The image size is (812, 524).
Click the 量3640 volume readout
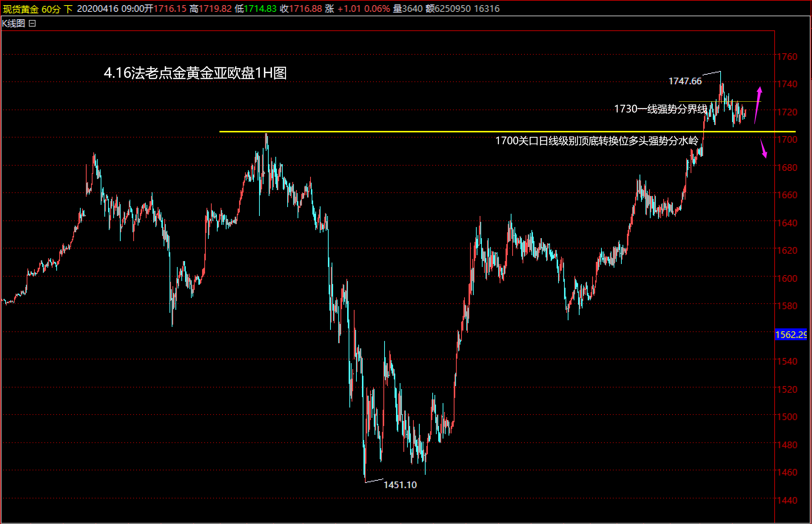pyautogui.click(x=407, y=9)
